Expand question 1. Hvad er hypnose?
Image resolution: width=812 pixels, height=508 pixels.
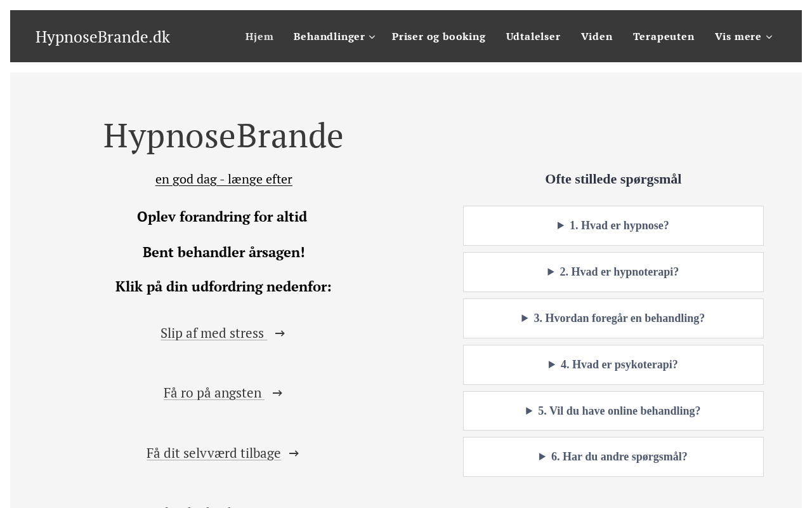tap(613, 225)
